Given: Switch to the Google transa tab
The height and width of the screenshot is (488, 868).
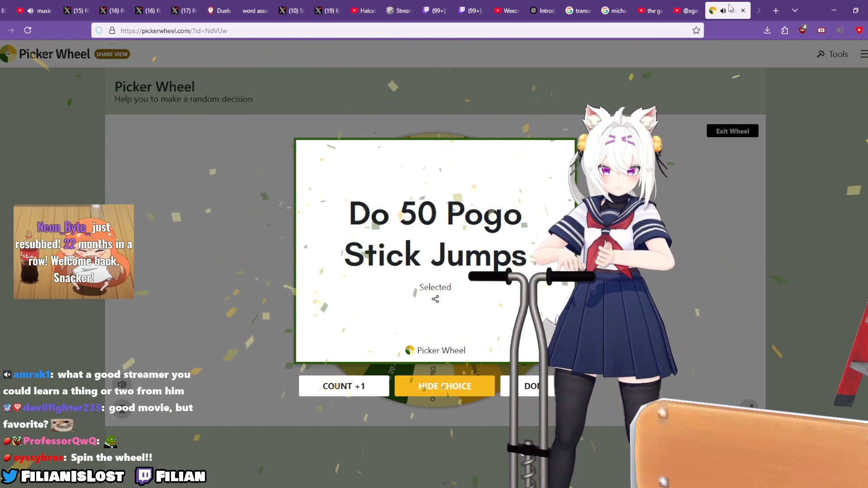Looking at the screenshot, I should 578,10.
